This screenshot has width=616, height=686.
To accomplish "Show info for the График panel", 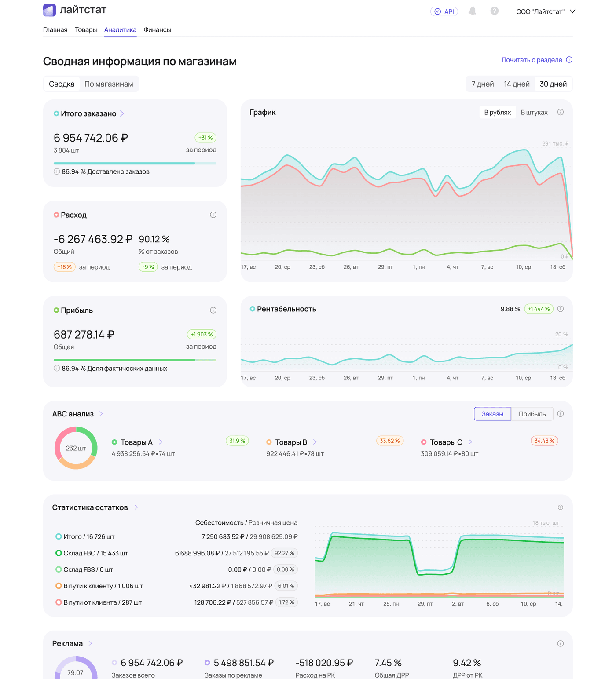I will pyautogui.click(x=561, y=112).
